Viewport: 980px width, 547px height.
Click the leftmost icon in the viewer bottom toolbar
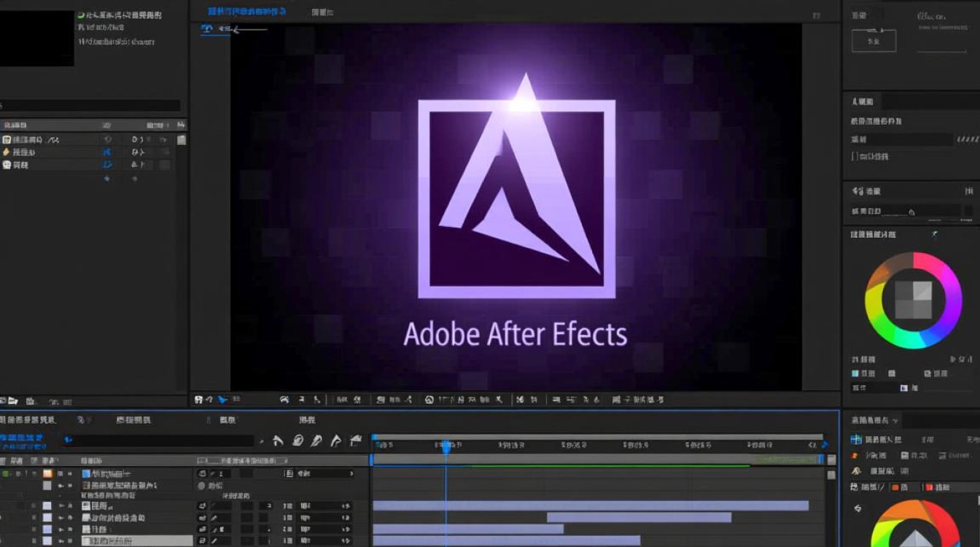(198, 400)
